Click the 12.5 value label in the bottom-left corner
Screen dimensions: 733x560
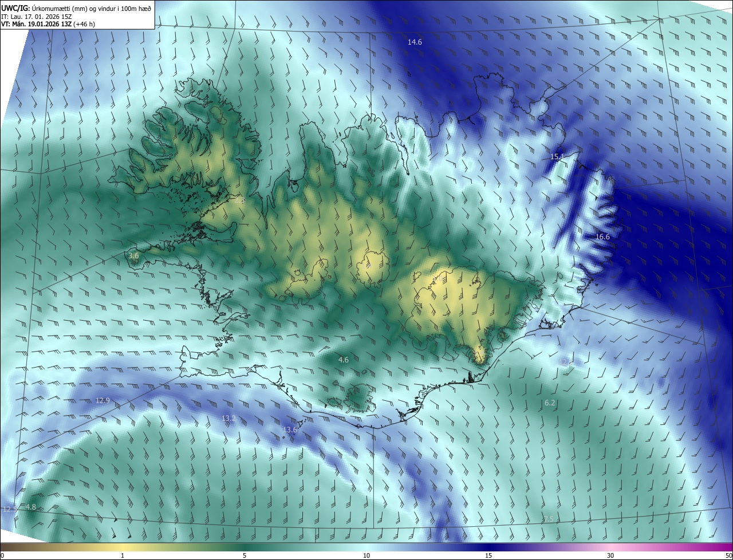[10, 509]
